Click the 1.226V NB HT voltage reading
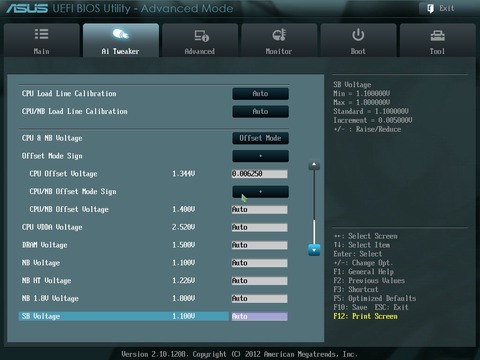This screenshot has height=360, width=480. [x=184, y=281]
